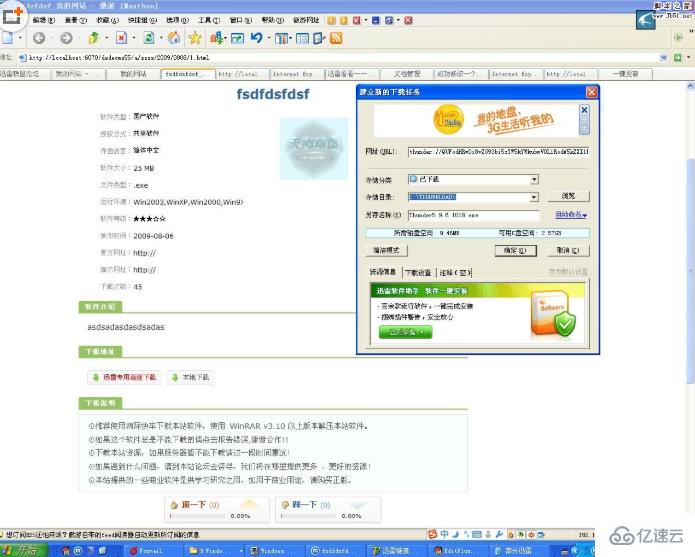The width and height of the screenshot is (695, 557).
Task: Click the save-as filename field
Action: click(x=474, y=215)
